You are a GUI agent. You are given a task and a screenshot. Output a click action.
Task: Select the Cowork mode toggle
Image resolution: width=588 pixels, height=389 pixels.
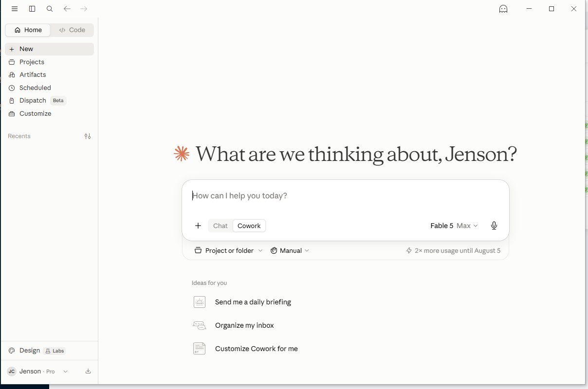[x=249, y=226]
